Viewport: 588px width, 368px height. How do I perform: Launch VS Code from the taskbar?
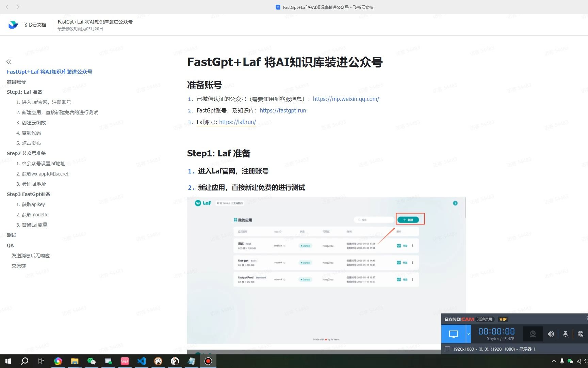point(142,361)
